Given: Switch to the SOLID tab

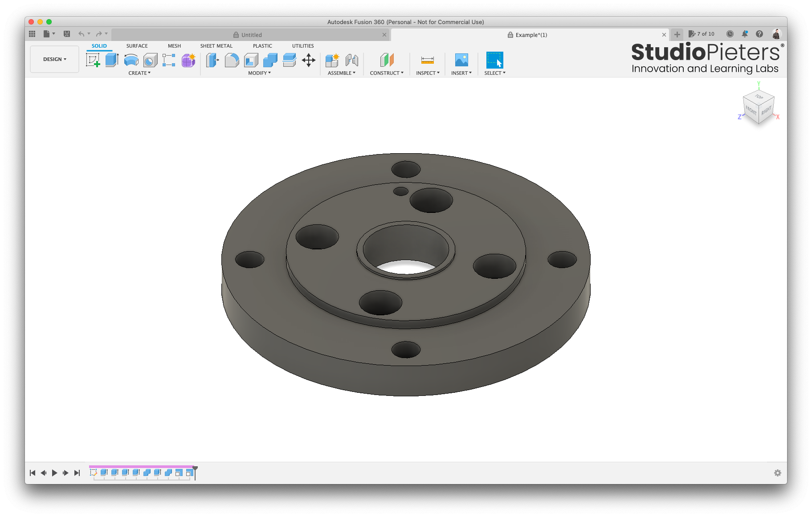Looking at the screenshot, I should coord(99,46).
